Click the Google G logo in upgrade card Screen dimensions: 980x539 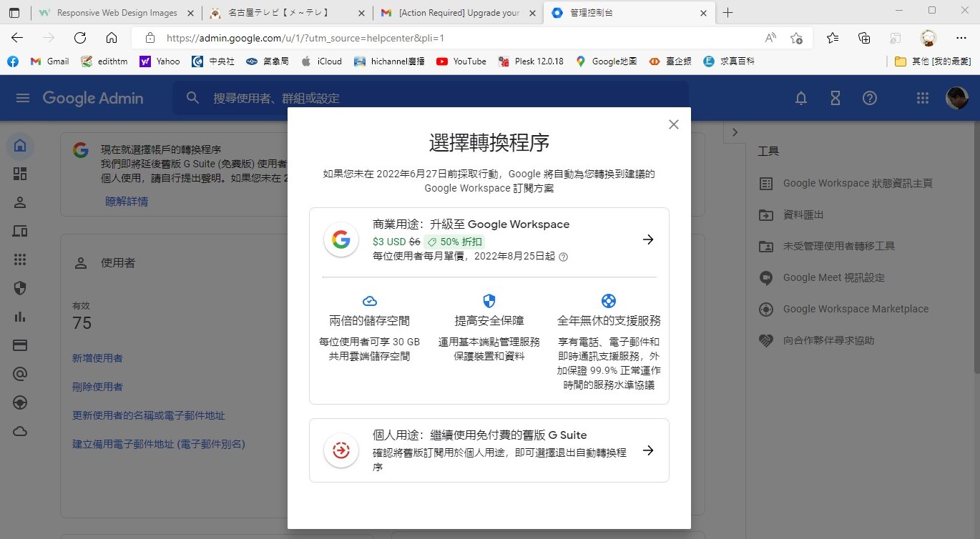click(341, 239)
